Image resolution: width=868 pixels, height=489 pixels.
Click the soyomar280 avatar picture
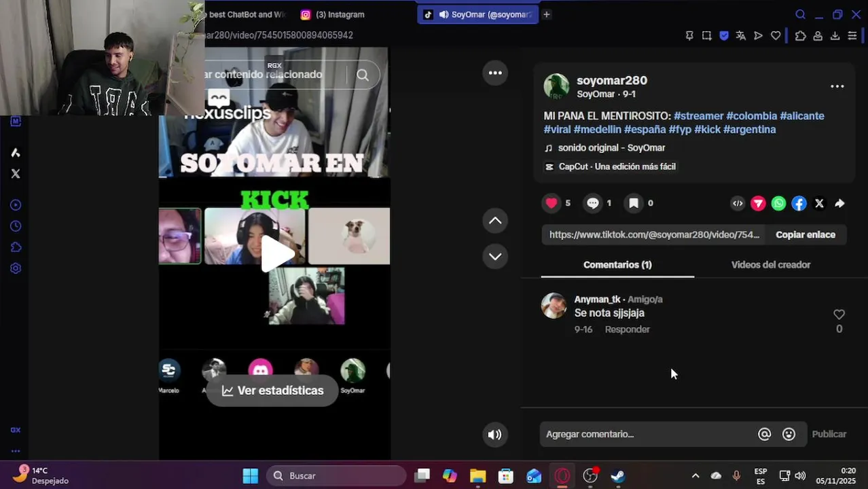click(556, 86)
